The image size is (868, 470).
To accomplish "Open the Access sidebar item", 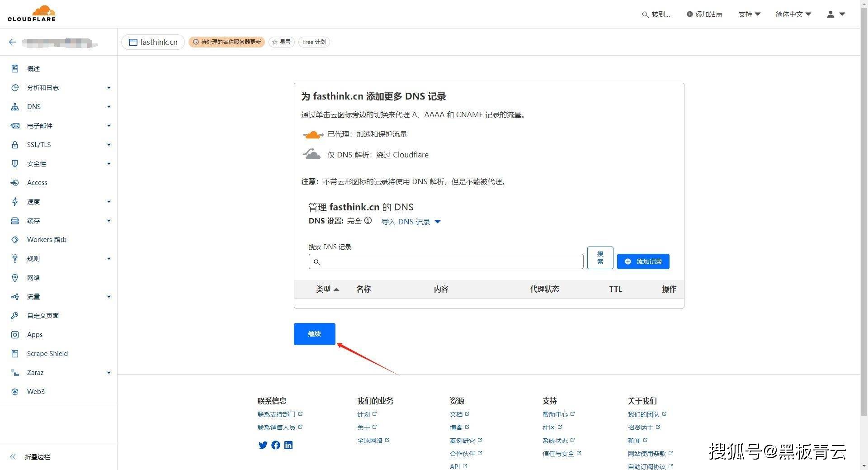I will 59,183.
